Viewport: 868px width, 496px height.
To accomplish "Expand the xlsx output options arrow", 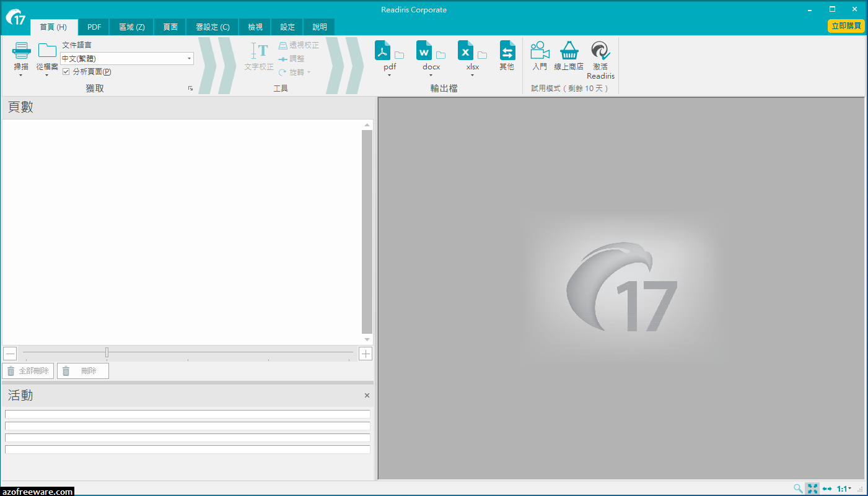I will (473, 76).
